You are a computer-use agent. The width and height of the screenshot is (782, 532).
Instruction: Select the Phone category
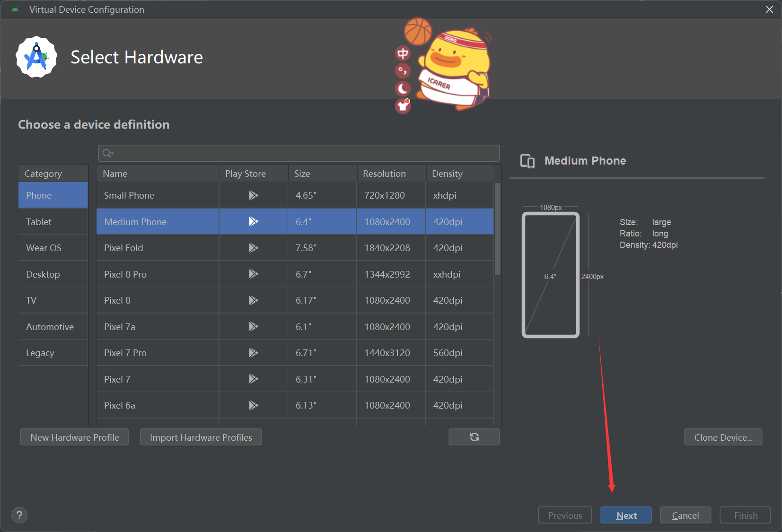(x=53, y=195)
